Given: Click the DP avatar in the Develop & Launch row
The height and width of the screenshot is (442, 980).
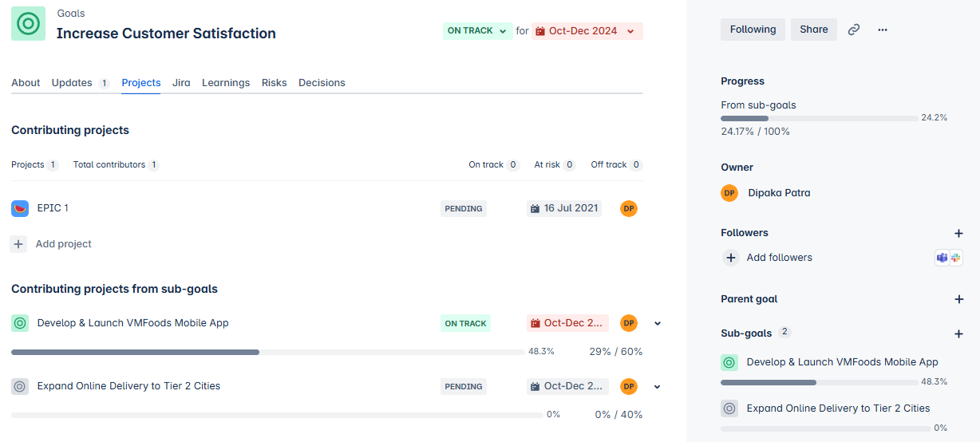Looking at the screenshot, I should coord(629,323).
